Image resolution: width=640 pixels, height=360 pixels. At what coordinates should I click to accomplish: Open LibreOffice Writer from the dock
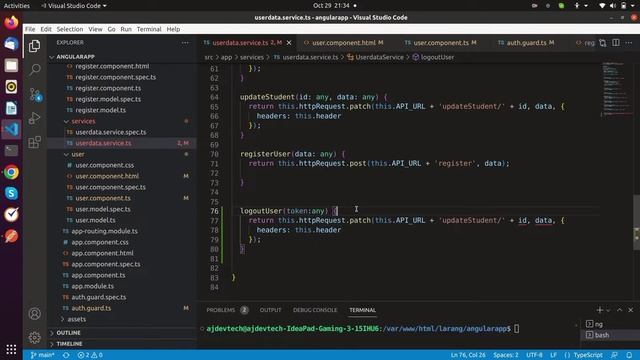coord(11,108)
